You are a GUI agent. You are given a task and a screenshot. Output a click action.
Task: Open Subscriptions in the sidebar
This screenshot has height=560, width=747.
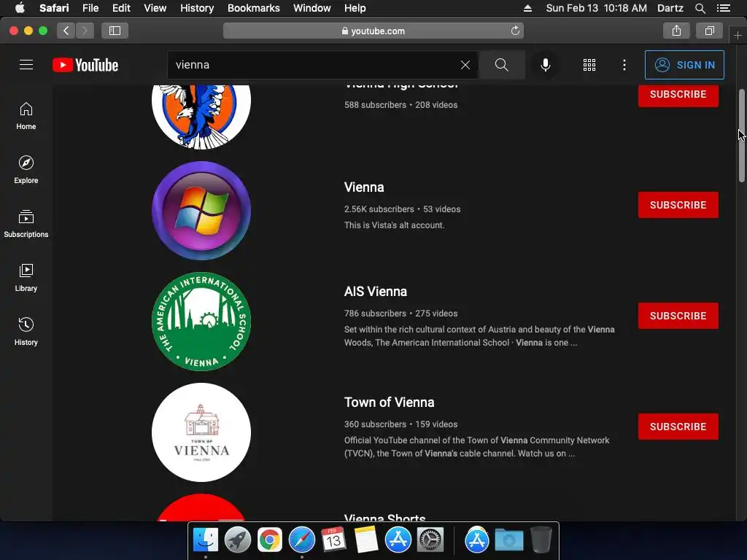click(x=26, y=224)
